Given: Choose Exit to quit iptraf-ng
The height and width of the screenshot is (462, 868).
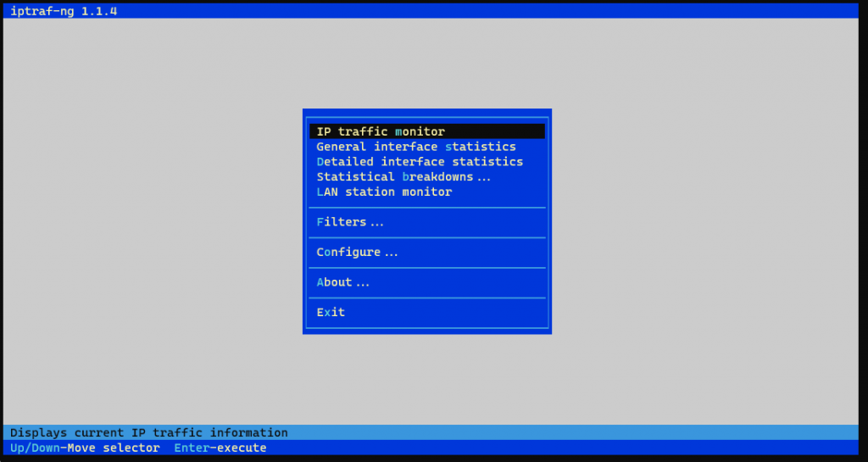Looking at the screenshot, I should click(331, 313).
